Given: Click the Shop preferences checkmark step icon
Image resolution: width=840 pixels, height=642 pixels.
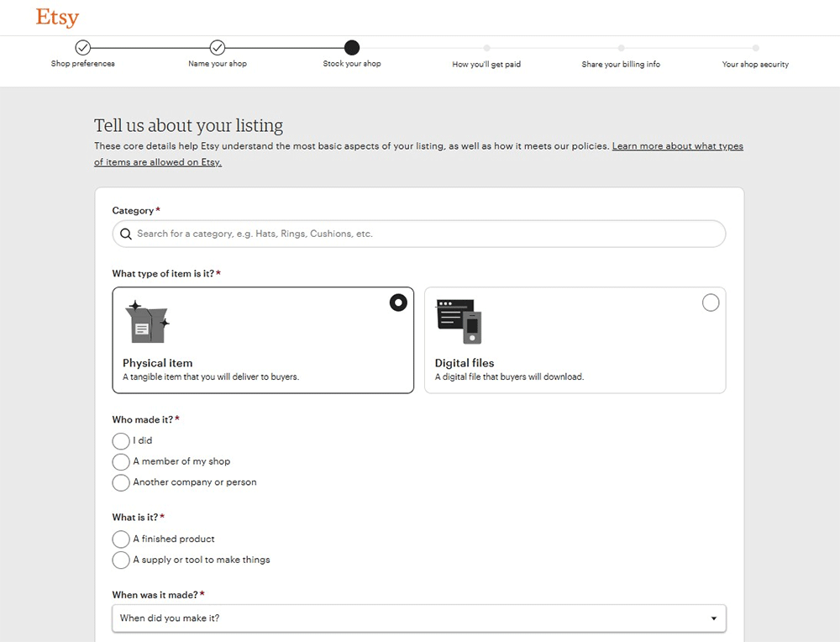Looking at the screenshot, I should tap(82, 48).
